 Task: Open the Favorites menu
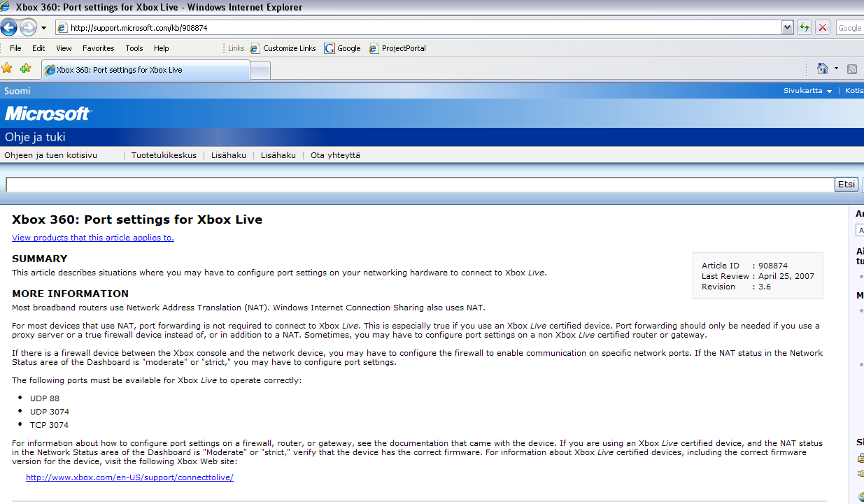point(99,48)
